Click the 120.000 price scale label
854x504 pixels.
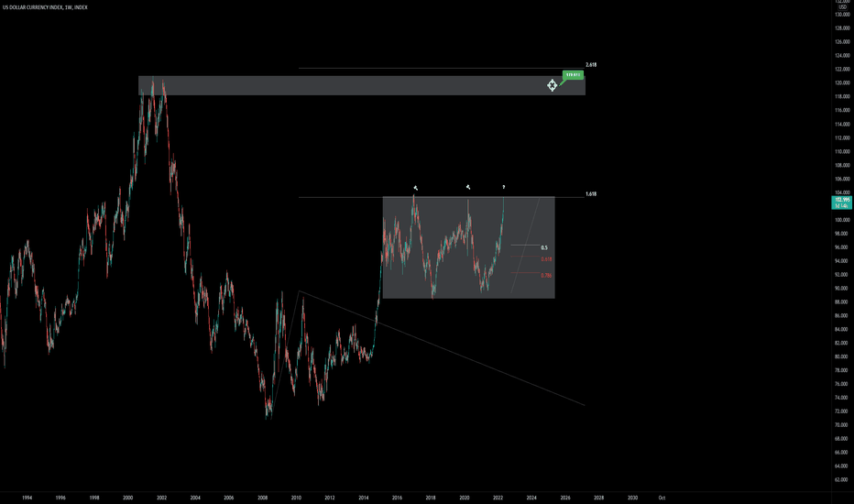[842, 82]
